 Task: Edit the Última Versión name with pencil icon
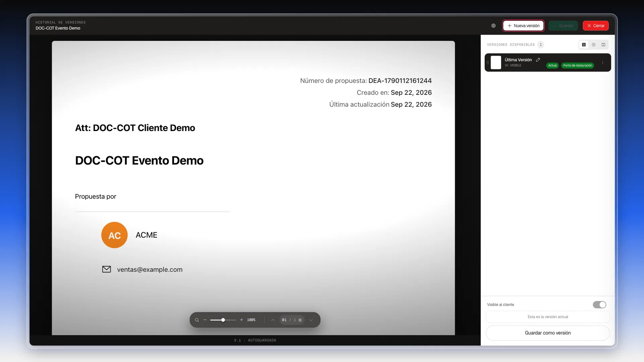(x=538, y=60)
